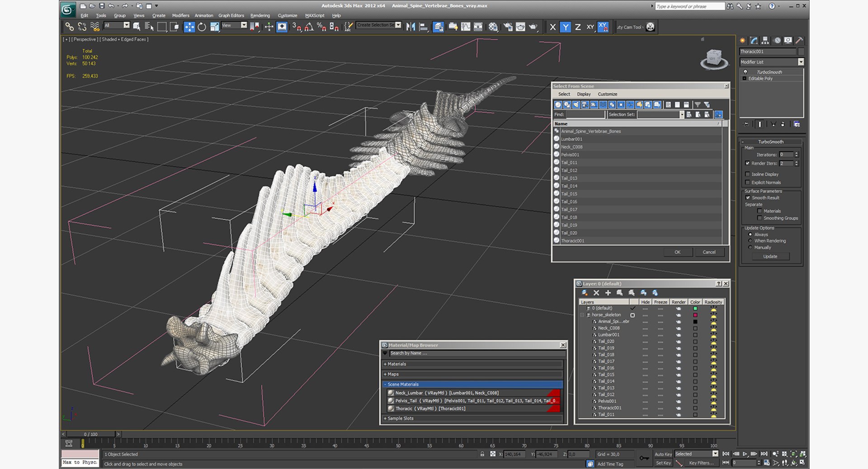Toggle the 3D Snaps button
The height and width of the screenshot is (469, 868).
[297, 27]
